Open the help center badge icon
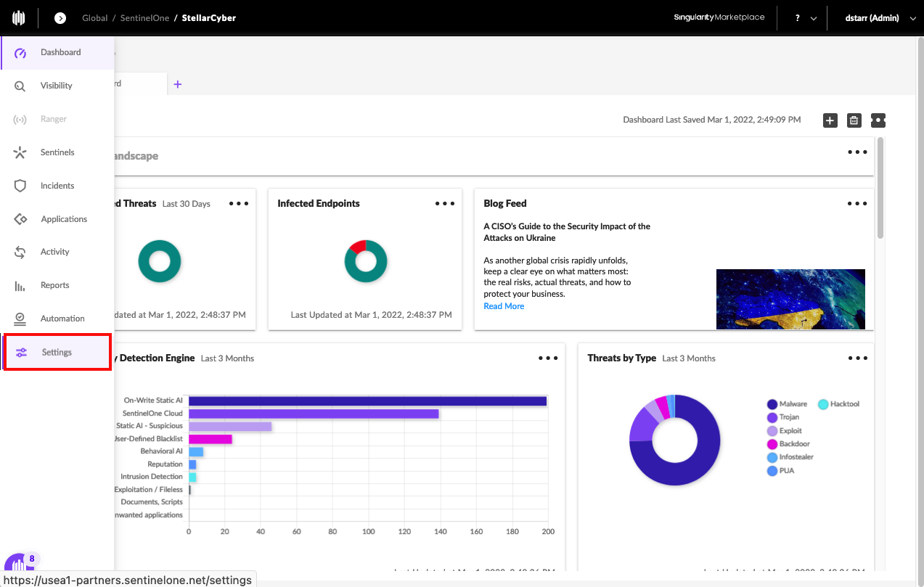 (x=18, y=567)
